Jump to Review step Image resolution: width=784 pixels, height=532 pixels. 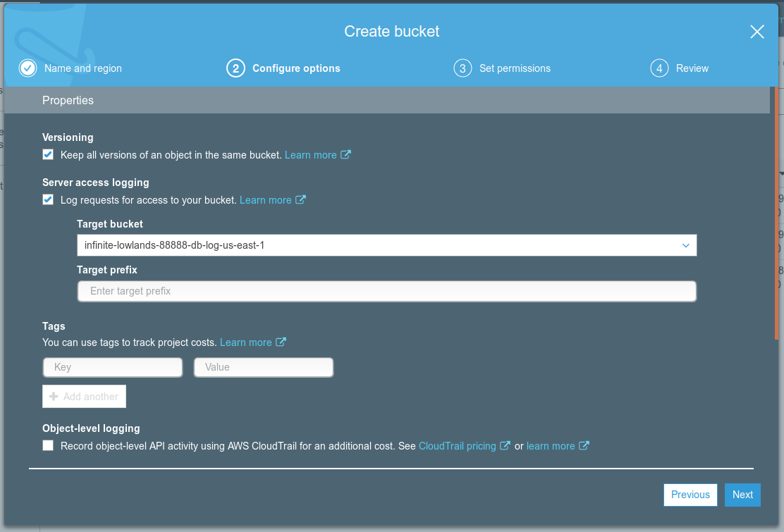692,68
